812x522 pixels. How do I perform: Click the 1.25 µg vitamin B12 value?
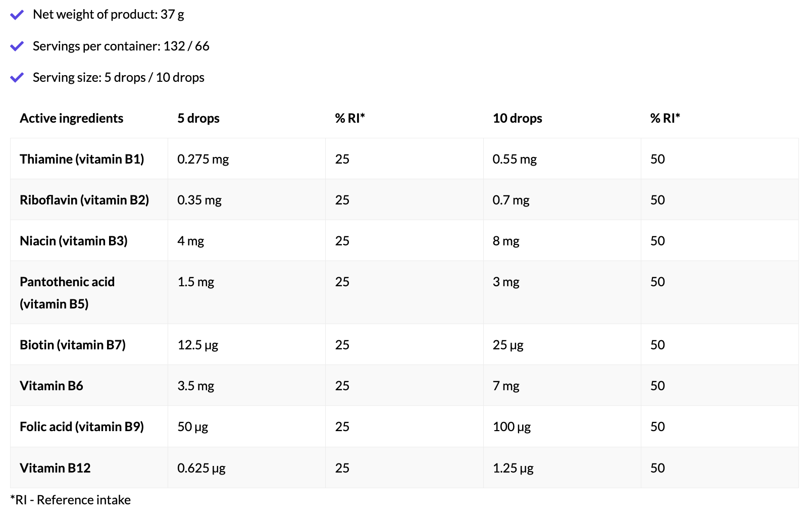click(513, 468)
